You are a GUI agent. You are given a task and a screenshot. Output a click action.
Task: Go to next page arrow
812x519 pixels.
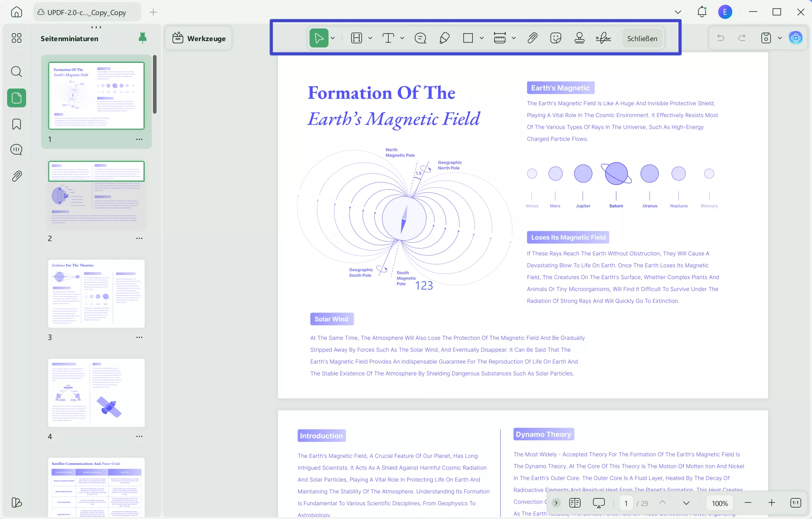(686, 503)
